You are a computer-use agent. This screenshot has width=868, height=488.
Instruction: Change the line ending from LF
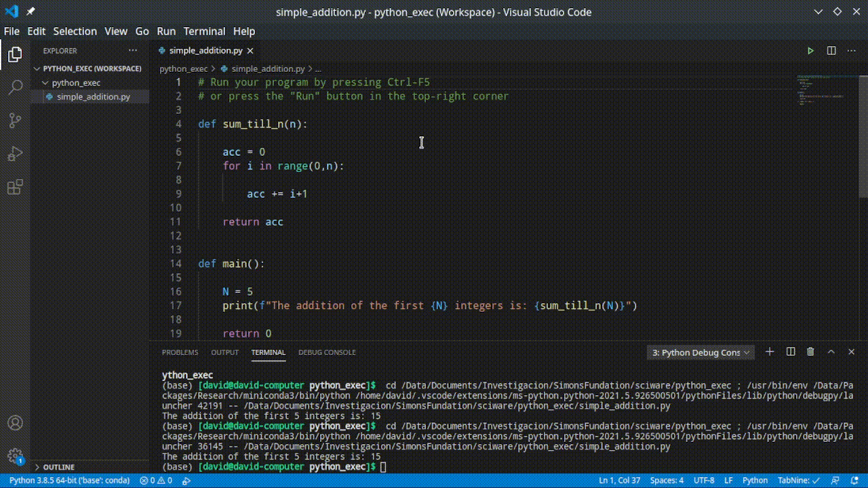[728, 480]
